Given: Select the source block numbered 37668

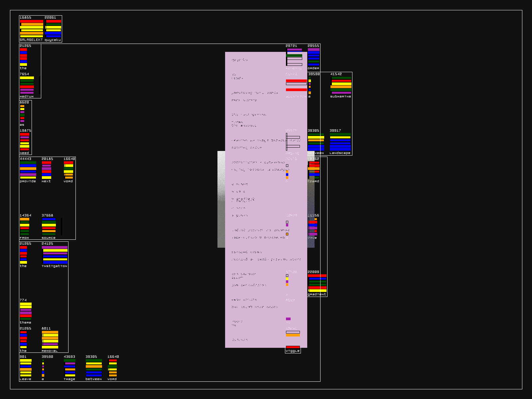Looking at the screenshot, I should pos(49,226).
